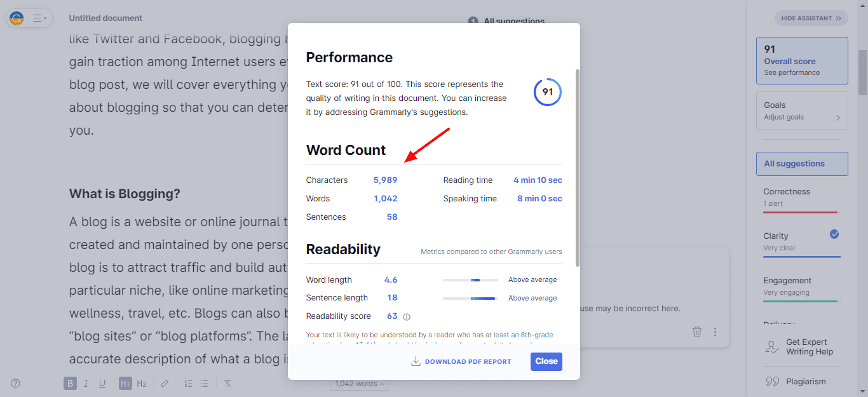The height and width of the screenshot is (397, 868).
Task: Open the suggestion card three-dot menu
Action: [715, 332]
